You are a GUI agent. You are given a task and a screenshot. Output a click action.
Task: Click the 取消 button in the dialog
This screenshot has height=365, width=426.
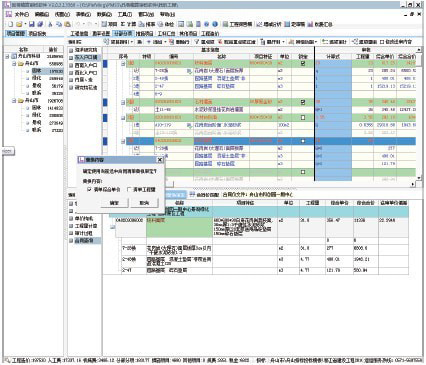144,202
